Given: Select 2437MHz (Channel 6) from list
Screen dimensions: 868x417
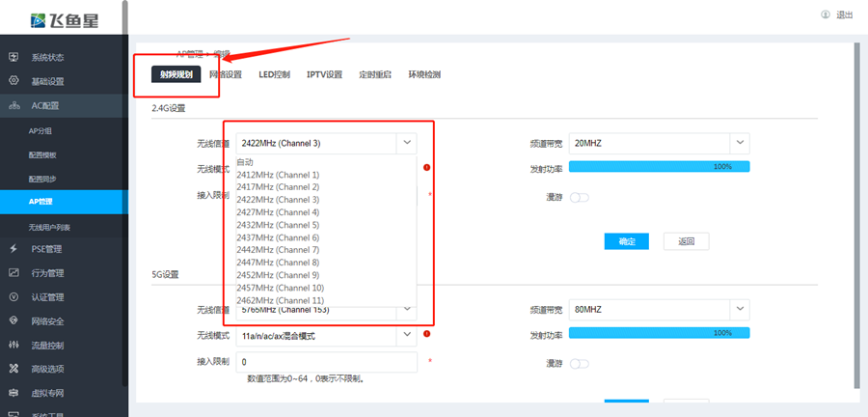Looking at the screenshot, I should click(x=278, y=237).
